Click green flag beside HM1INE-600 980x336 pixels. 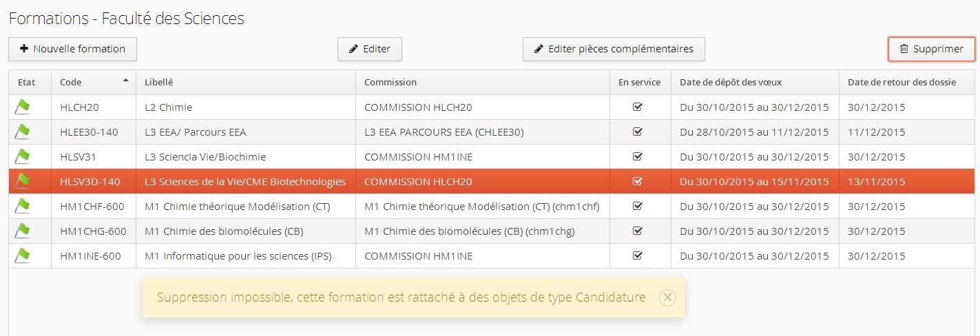pos(23,255)
